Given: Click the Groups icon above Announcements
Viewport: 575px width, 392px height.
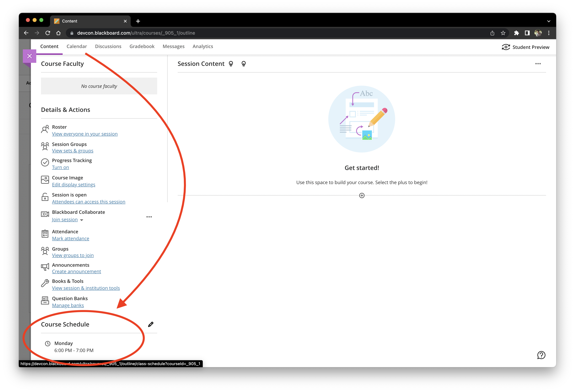Looking at the screenshot, I should [45, 251].
